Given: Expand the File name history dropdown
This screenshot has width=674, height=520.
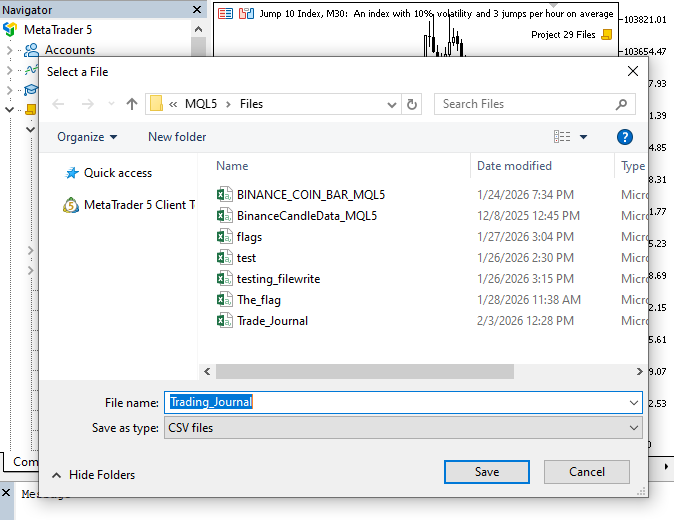Looking at the screenshot, I should click(x=634, y=403).
